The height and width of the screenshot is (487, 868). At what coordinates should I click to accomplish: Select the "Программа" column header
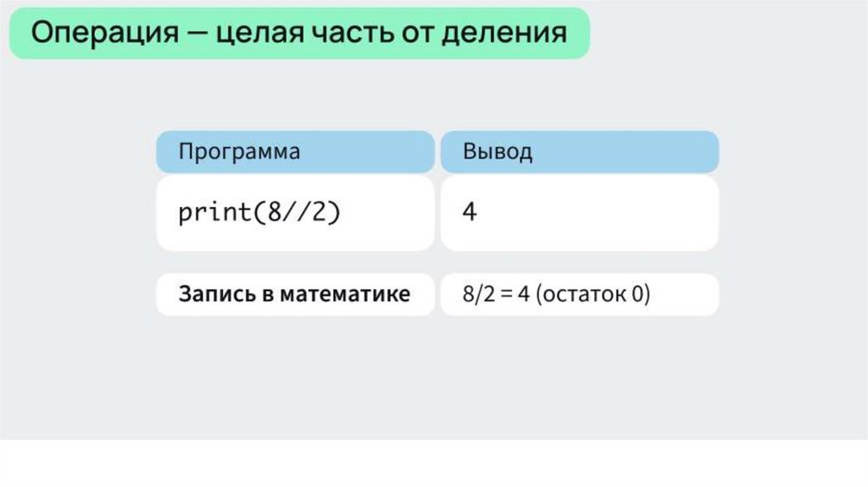(295, 152)
